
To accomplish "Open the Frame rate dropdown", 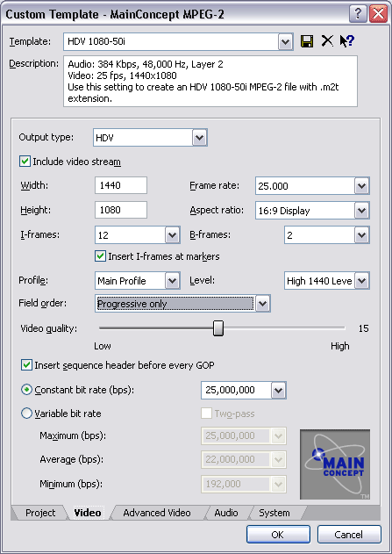I will point(361,186).
